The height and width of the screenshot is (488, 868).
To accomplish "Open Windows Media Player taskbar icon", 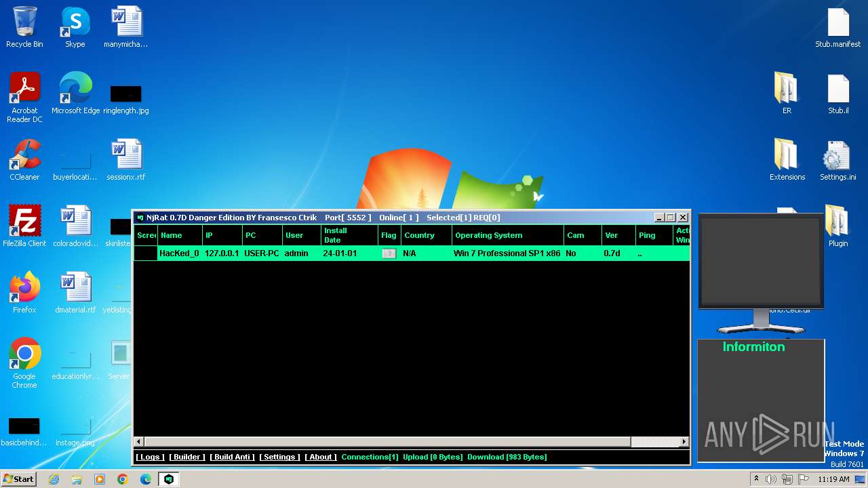I will 100,479.
